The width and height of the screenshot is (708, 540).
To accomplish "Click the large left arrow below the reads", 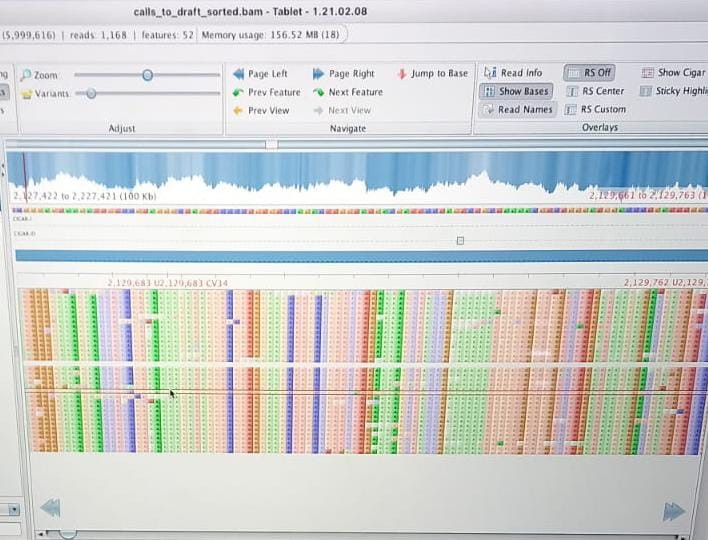I will point(50,508).
